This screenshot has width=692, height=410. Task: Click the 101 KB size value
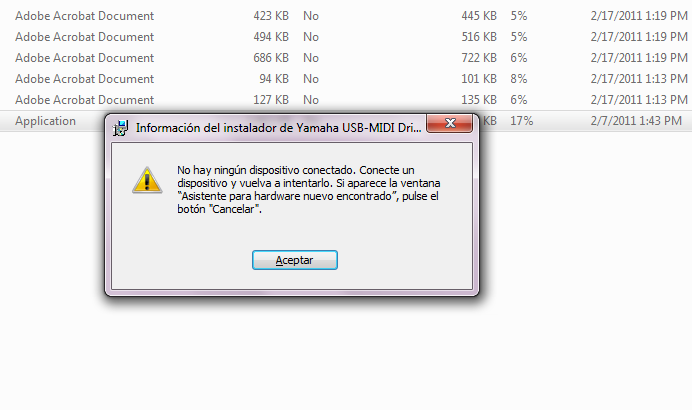coord(479,79)
